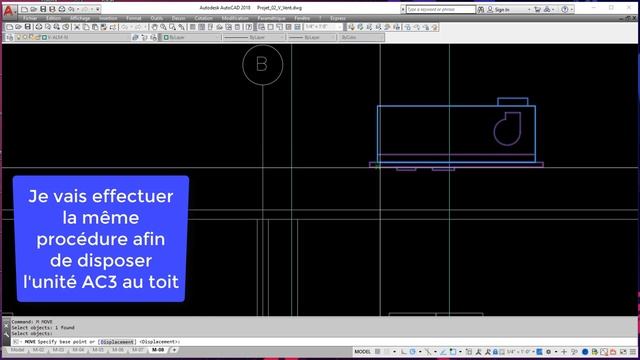Expand the Quick Access toolbar customize arrow
Screen dimensions: 640x360
tap(98, 9)
